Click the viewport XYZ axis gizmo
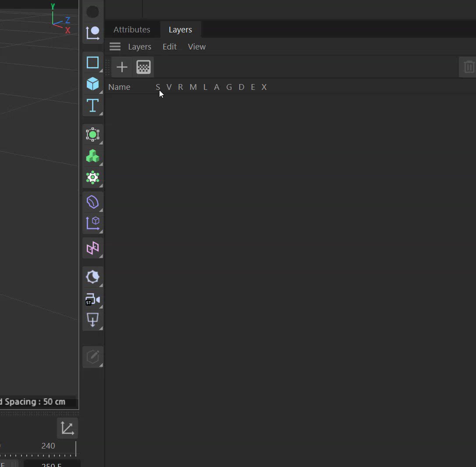 coord(61,19)
